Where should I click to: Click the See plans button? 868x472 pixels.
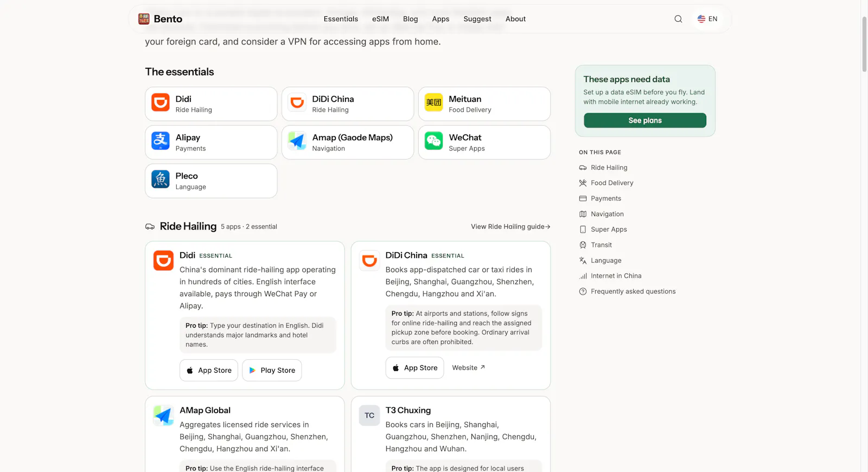[645, 120]
